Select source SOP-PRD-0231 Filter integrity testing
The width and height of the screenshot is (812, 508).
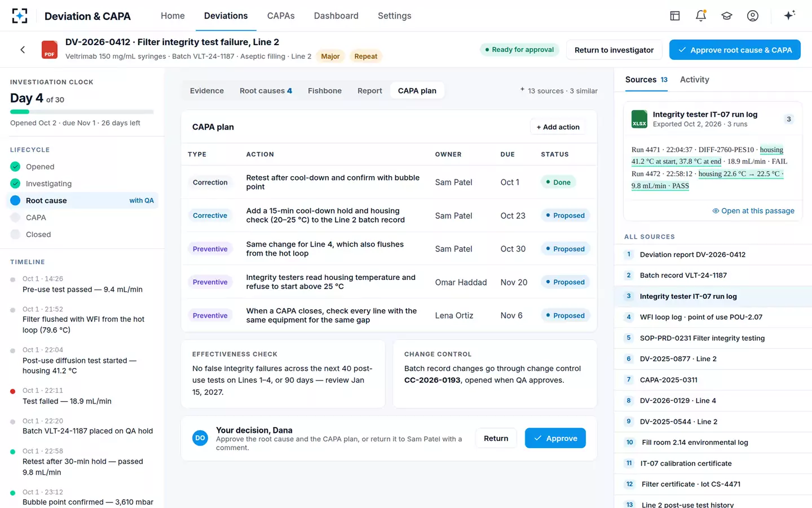[x=713, y=338]
